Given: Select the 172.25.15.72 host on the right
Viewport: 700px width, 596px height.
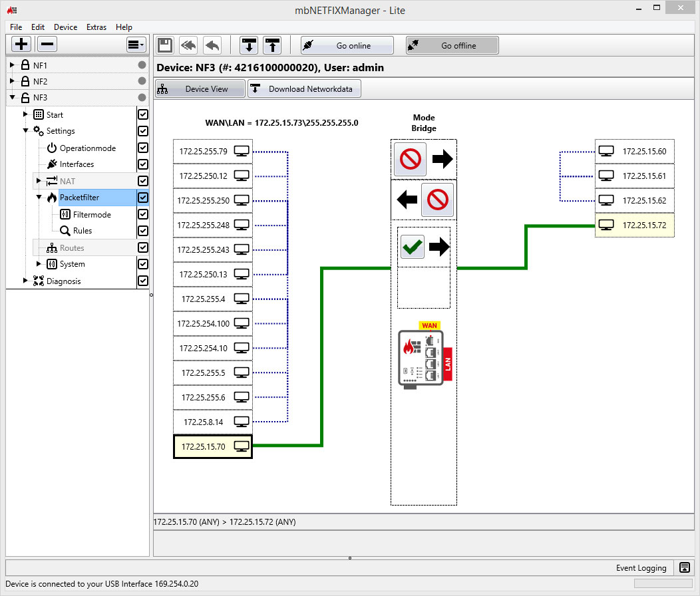Looking at the screenshot, I should [635, 225].
